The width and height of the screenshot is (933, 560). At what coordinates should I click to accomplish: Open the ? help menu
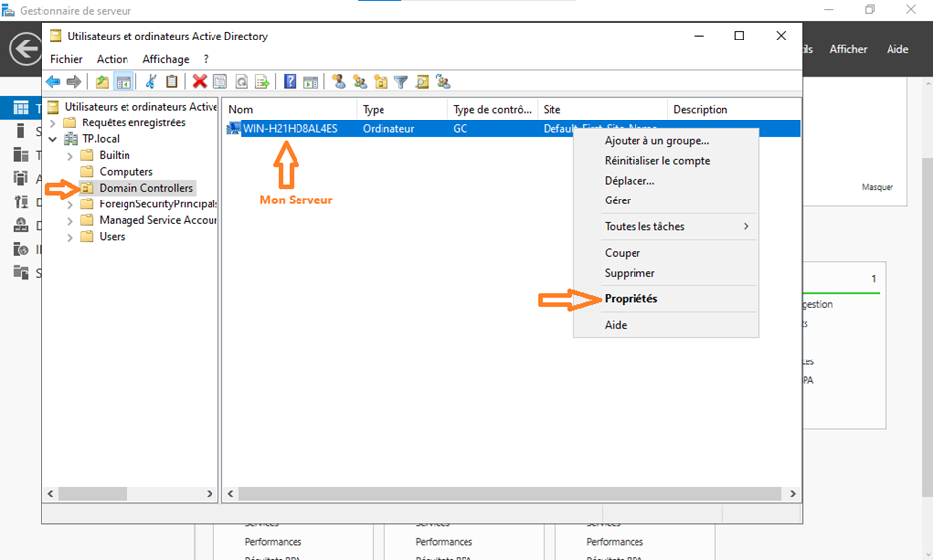(x=206, y=59)
